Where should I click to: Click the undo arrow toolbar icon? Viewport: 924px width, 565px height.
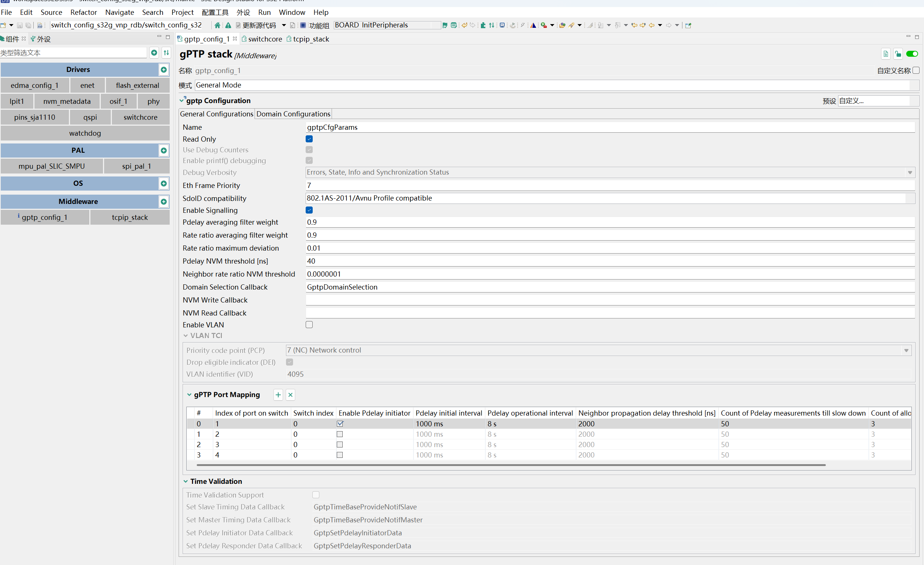point(464,25)
